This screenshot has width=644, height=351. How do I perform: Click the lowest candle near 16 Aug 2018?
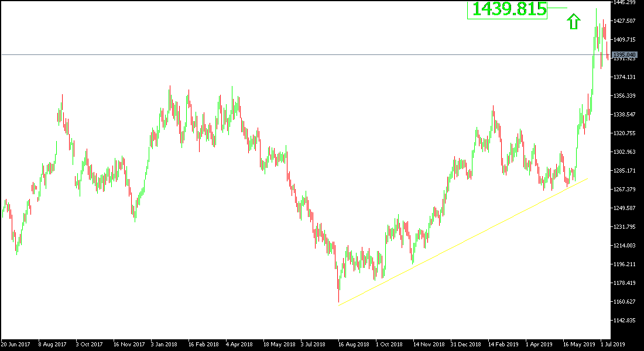coord(339,292)
